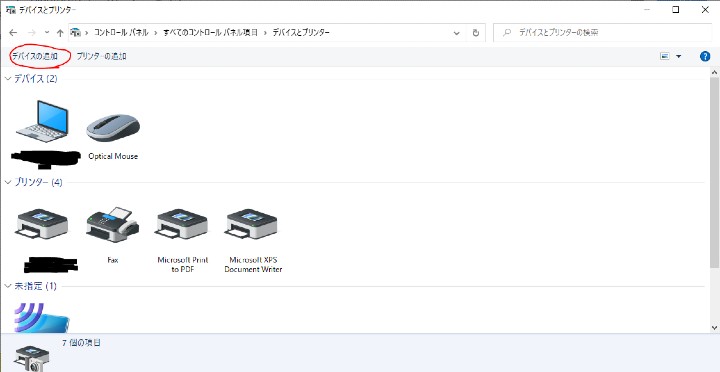Open the recent locations dropdown arrow
The image size is (720, 372).
point(47,33)
